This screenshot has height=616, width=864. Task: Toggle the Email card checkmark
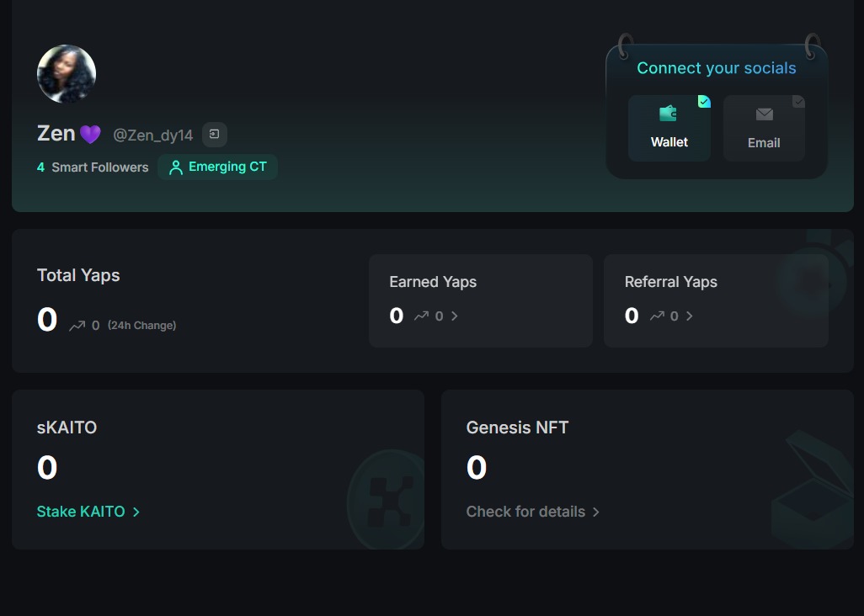(798, 101)
